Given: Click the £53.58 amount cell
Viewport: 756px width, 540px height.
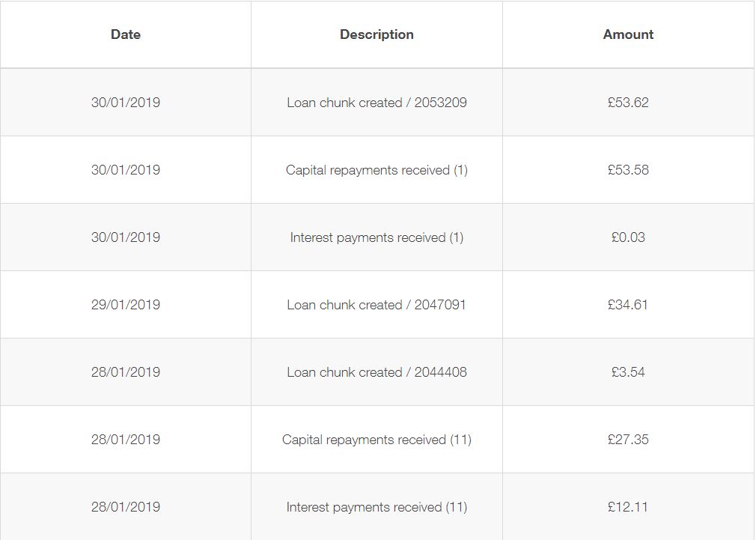Looking at the screenshot, I should (628, 170).
